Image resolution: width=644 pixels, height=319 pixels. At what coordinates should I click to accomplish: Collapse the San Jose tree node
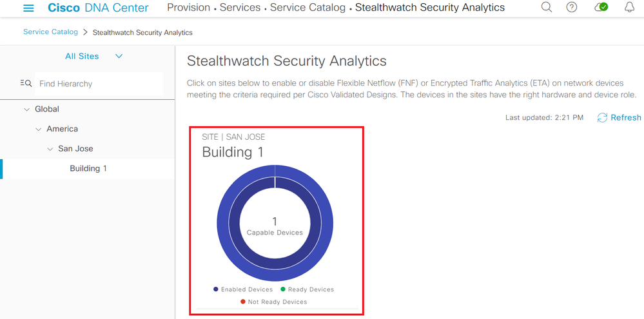tap(50, 149)
